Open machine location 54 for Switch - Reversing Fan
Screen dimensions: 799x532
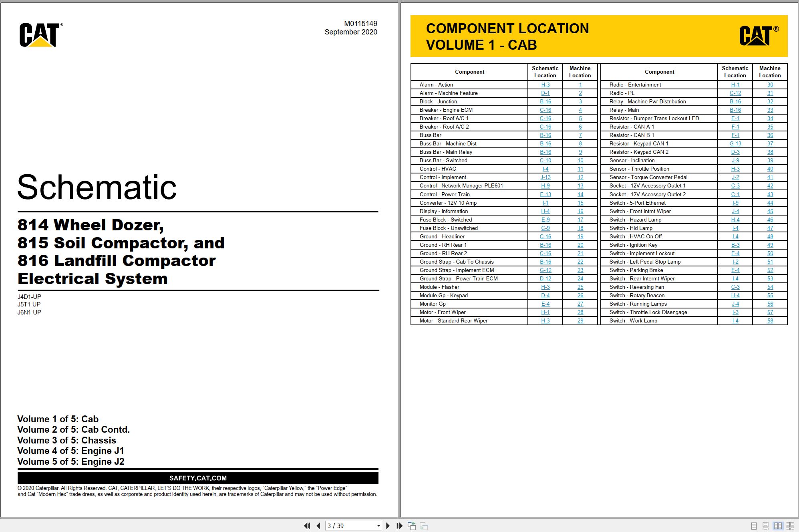pyautogui.click(x=770, y=287)
